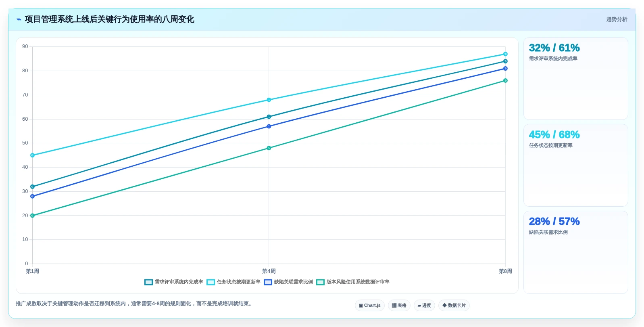Click the 需求评审系统内完成率 point at 第1周
The image size is (644, 327).
(x=33, y=187)
